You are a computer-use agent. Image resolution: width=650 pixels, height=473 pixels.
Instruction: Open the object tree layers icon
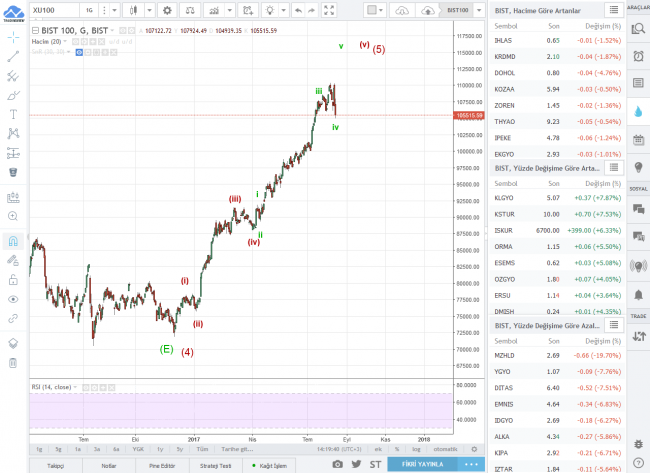coord(13,343)
